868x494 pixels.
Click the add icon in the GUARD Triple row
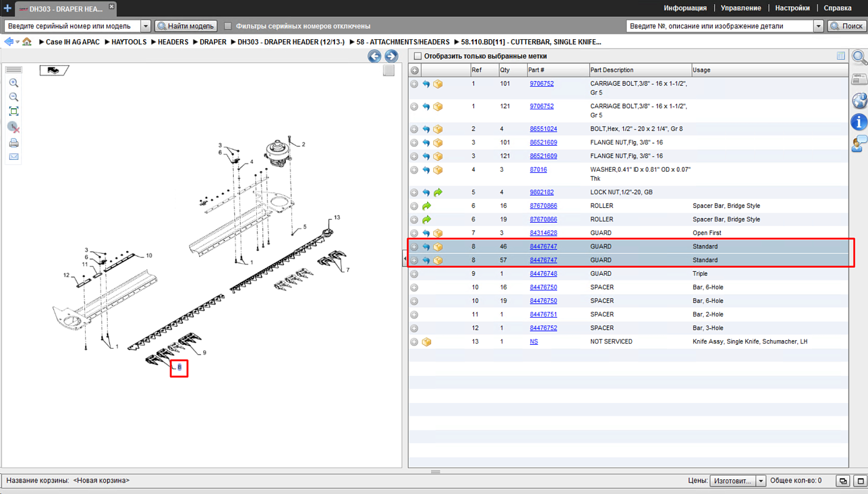coord(414,274)
